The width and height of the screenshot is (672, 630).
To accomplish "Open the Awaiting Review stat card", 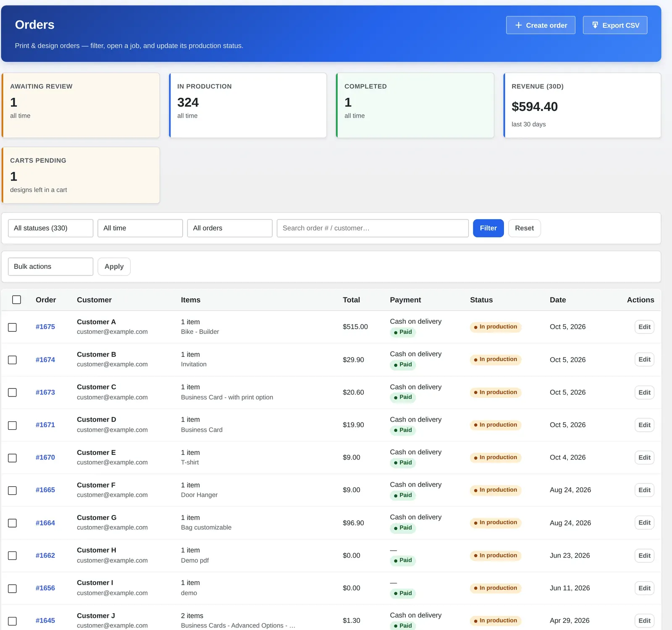I will click(81, 105).
